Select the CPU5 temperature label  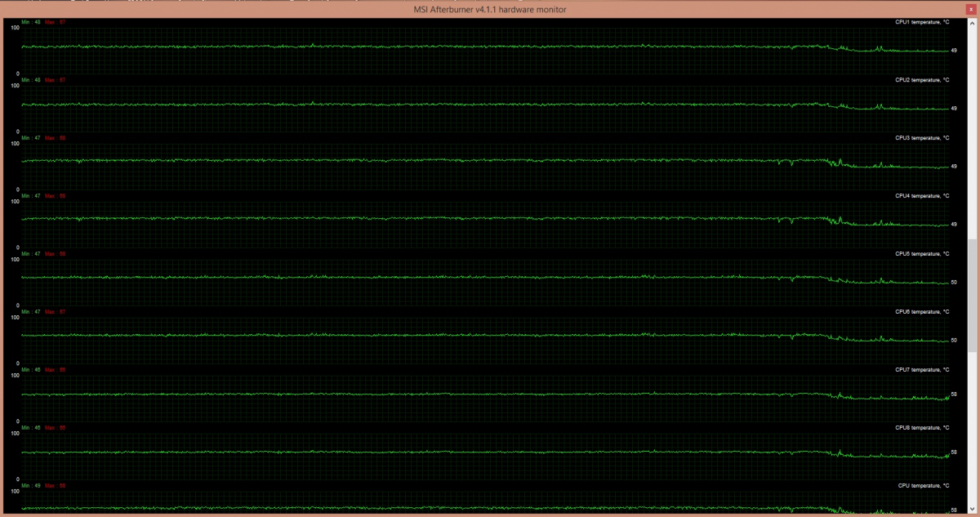(x=923, y=254)
